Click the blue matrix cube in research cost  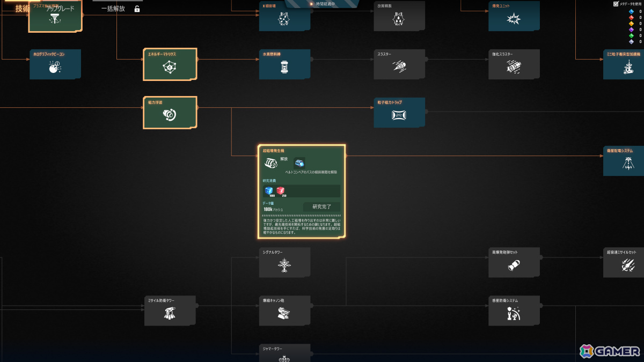coord(269,190)
